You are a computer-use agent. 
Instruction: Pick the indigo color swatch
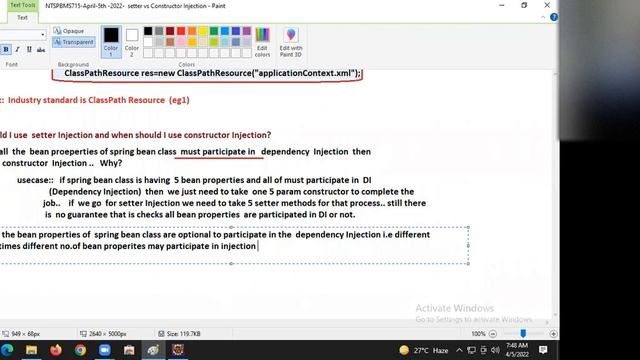pos(236,31)
